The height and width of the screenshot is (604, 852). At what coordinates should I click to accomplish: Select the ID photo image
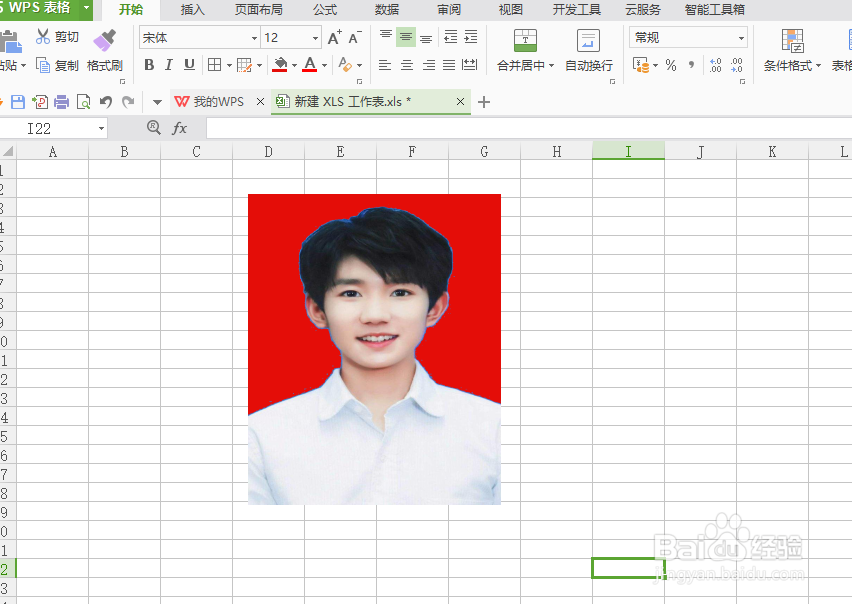click(374, 349)
